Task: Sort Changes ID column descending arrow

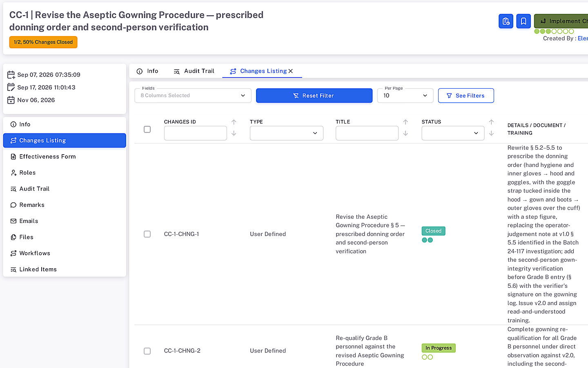Action: click(234, 133)
